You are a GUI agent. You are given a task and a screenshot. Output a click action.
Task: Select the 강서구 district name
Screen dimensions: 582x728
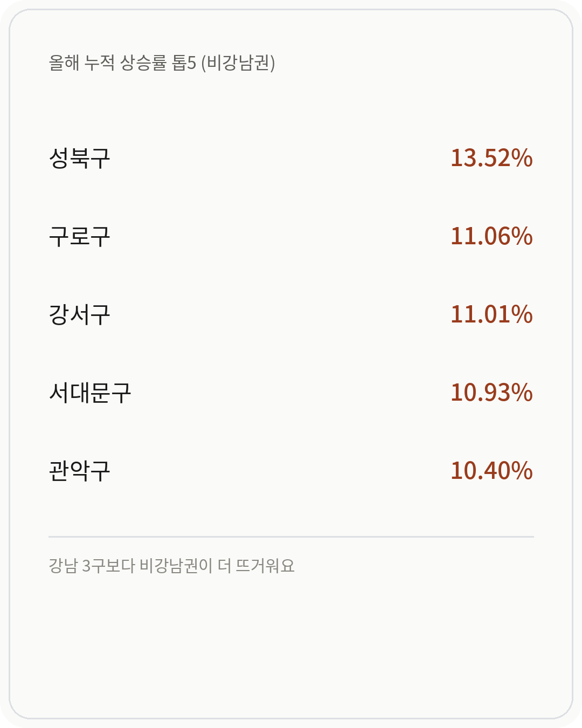(79, 314)
